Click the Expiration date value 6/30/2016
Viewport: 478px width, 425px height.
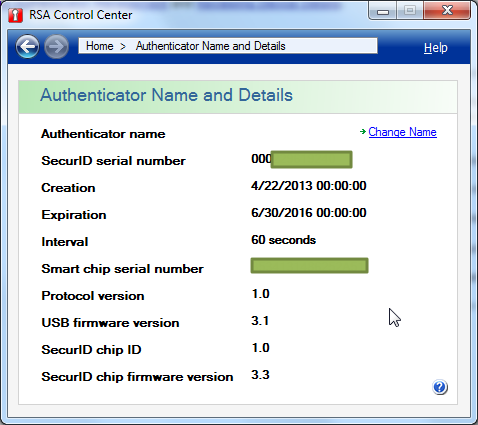(309, 213)
